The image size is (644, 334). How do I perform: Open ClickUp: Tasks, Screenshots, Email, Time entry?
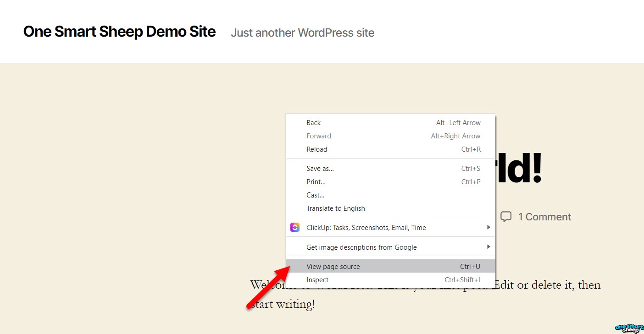click(391, 228)
